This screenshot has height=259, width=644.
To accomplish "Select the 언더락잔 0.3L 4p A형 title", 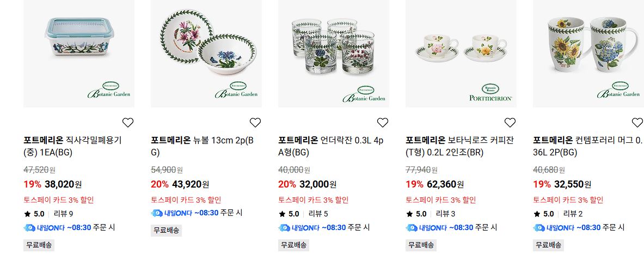I will (330, 146).
